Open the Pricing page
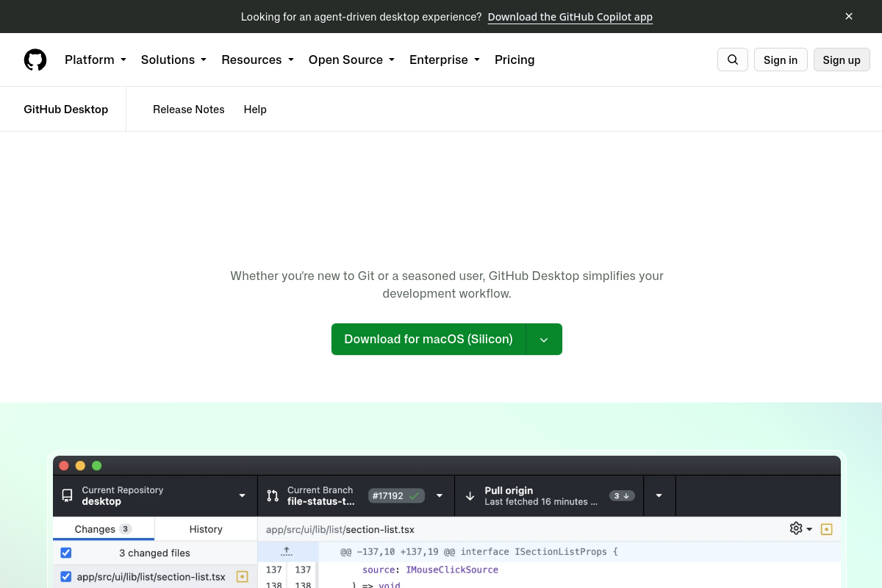The width and height of the screenshot is (882, 588). 514,60
